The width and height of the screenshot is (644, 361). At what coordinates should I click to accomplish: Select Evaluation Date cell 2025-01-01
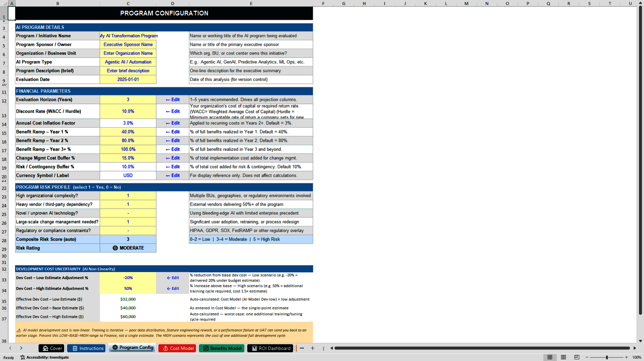(x=128, y=80)
